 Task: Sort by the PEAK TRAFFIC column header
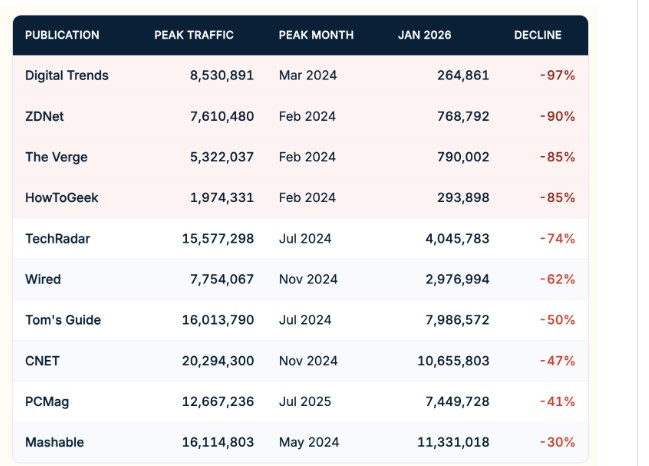194,35
